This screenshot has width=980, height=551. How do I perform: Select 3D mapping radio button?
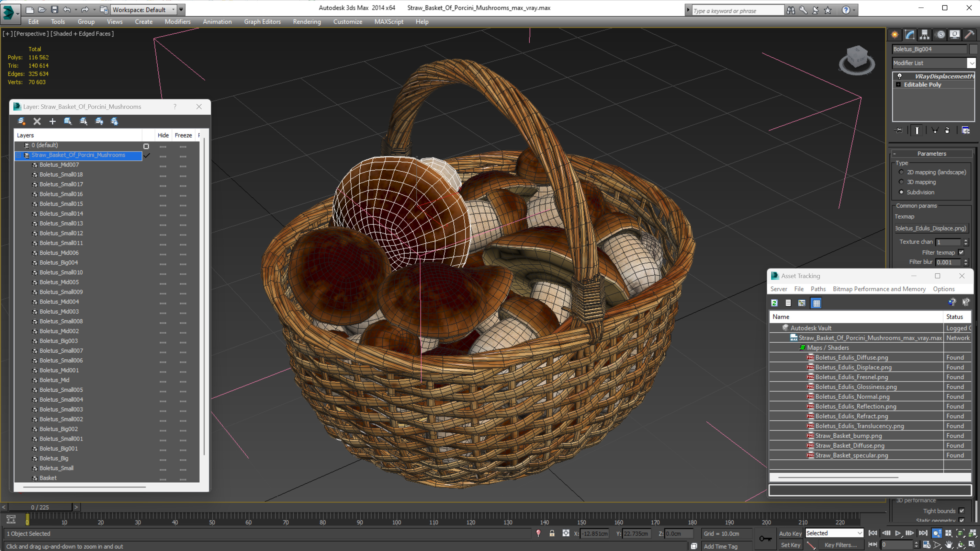[x=901, y=182]
